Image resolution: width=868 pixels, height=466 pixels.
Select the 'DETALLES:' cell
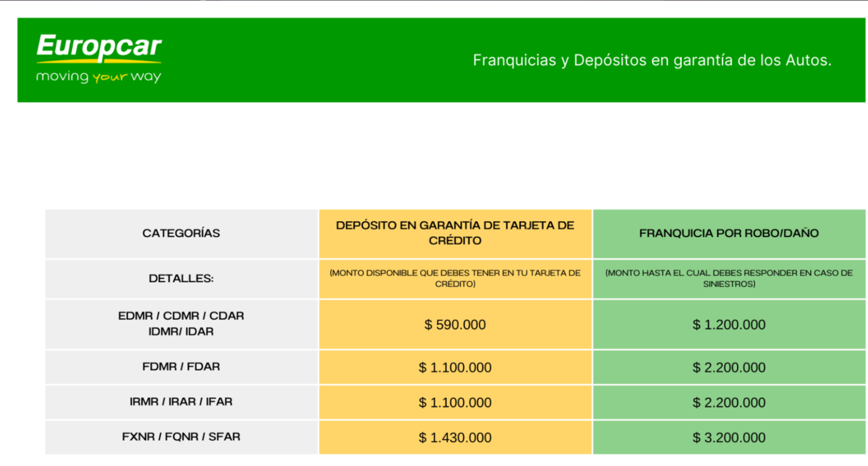tap(181, 279)
